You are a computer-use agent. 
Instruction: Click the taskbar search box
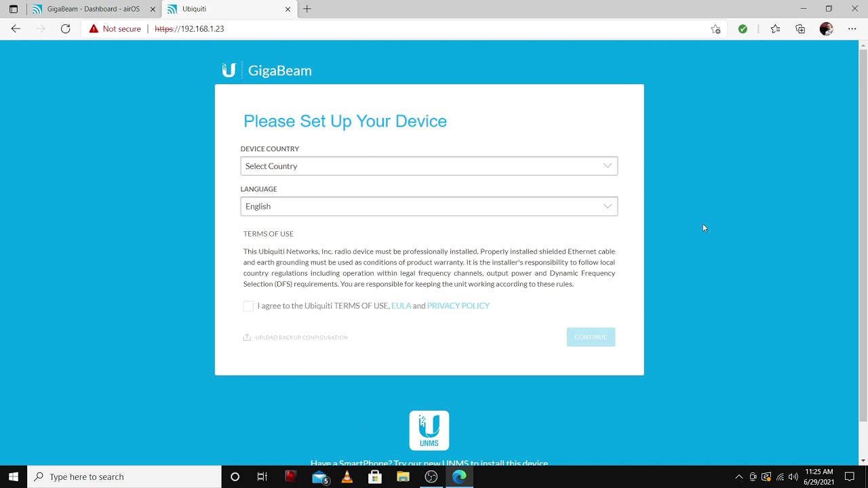click(x=124, y=476)
